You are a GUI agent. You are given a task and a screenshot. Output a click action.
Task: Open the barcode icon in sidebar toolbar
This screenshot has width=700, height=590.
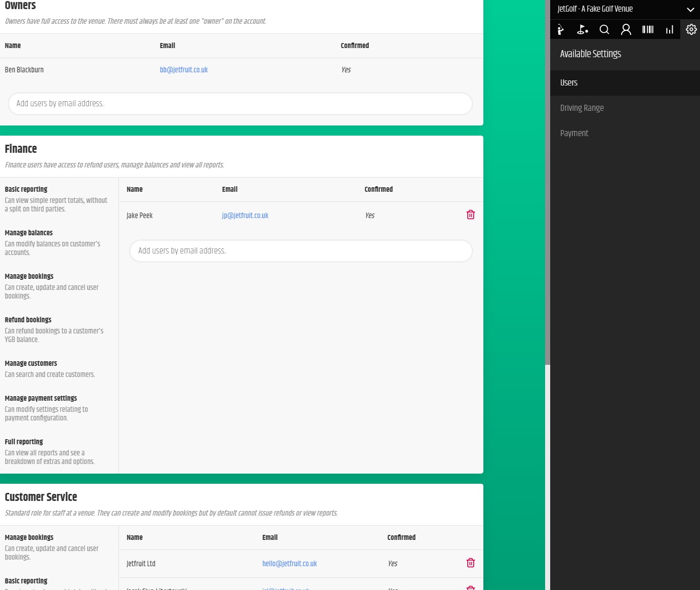coord(648,29)
